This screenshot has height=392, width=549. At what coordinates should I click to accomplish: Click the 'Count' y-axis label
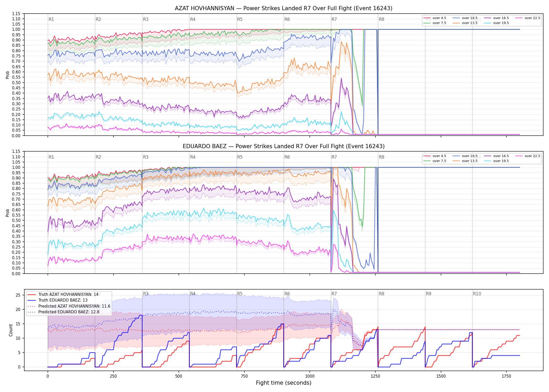[11, 330]
